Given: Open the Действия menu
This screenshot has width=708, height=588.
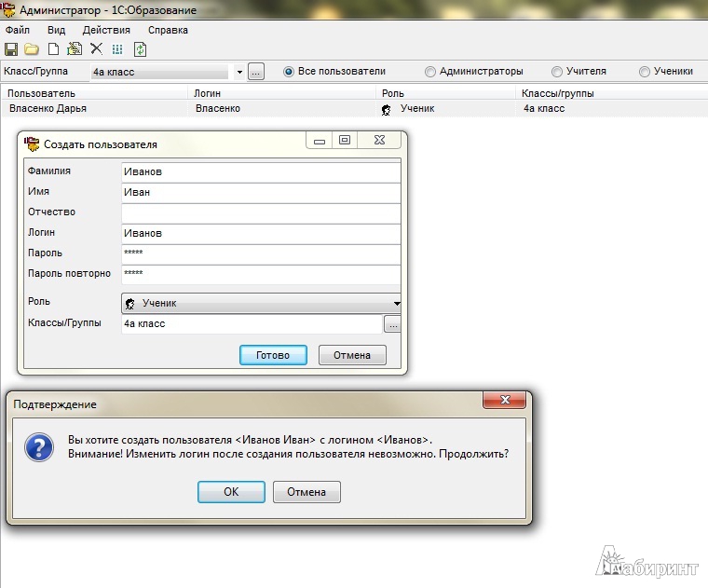Looking at the screenshot, I should 106,30.
